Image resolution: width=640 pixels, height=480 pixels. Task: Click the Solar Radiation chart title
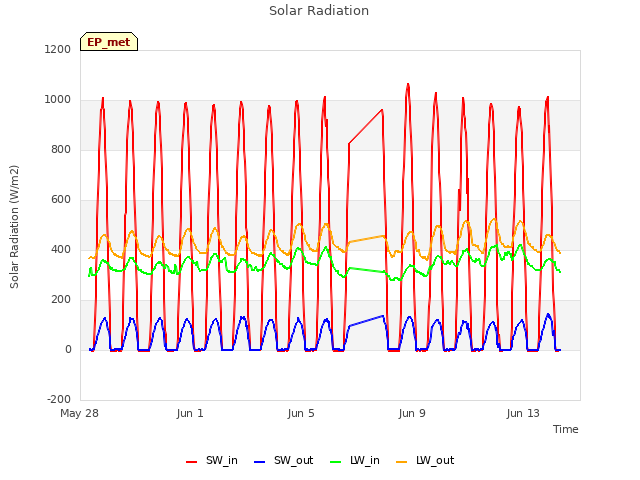click(x=319, y=11)
